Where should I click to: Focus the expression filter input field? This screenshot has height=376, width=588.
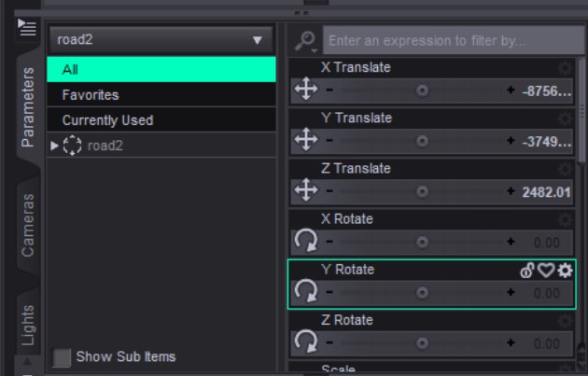click(x=453, y=40)
